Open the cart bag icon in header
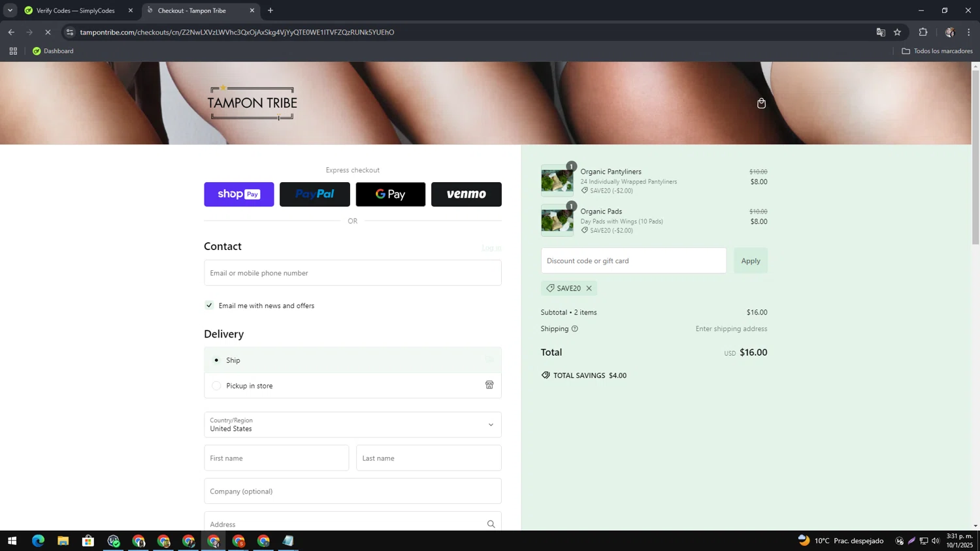 coord(761,103)
